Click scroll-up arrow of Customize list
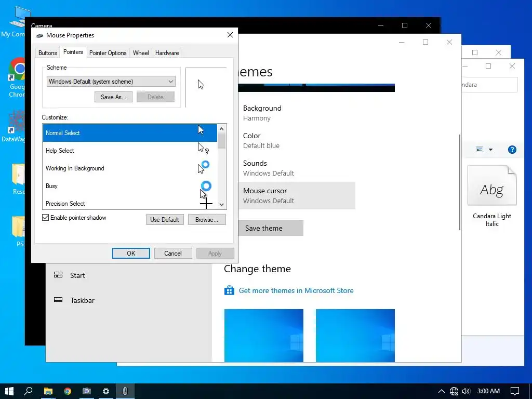This screenshot has width=532, height=399. pyautogui.click(x=221, y=129)
